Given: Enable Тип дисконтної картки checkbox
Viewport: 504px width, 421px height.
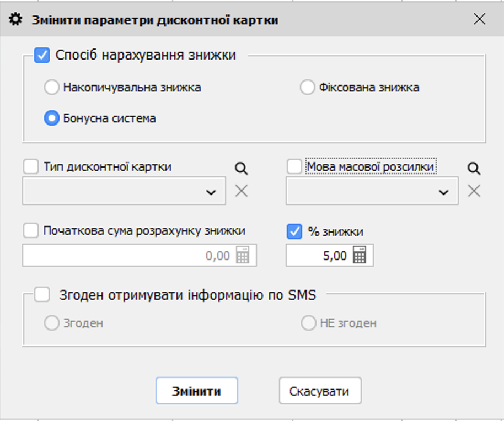Looking at the screenshot, I should pyautogui.click(x=31, y=166).
